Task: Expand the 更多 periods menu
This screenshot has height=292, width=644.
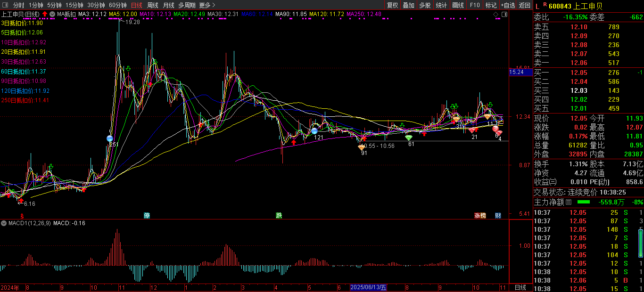Action: tap(207, 5)
